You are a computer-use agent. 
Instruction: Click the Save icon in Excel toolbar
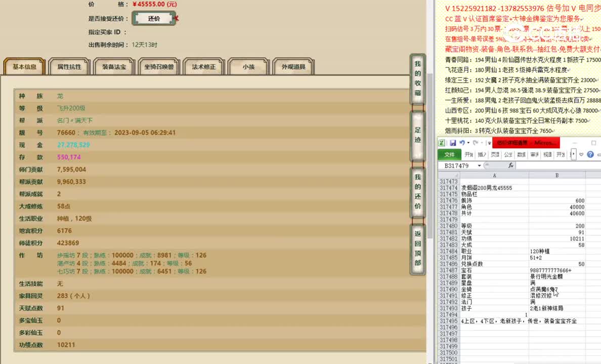click(453, 143)
